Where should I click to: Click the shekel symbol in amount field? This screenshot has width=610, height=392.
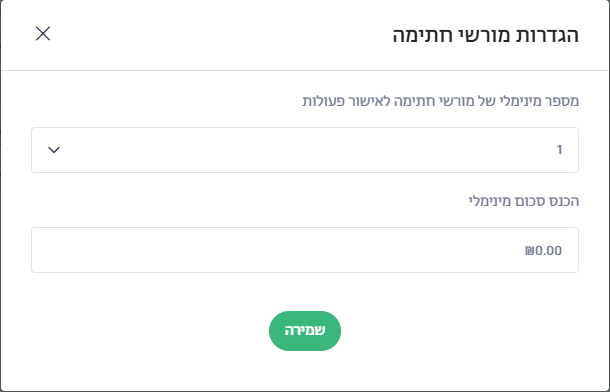[x=529, y=250]
